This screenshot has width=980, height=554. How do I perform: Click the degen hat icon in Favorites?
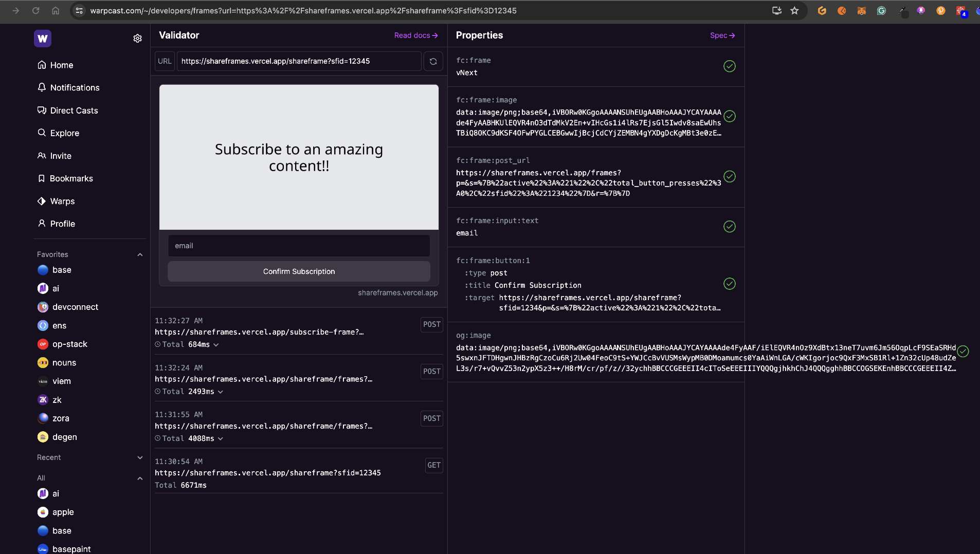pyautogui.click(x=43, y=437)
